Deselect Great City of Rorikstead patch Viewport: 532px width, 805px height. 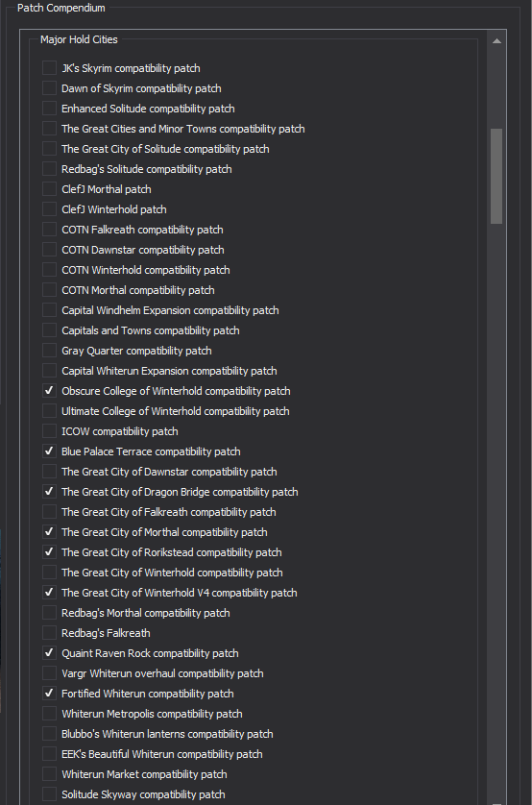49,552
